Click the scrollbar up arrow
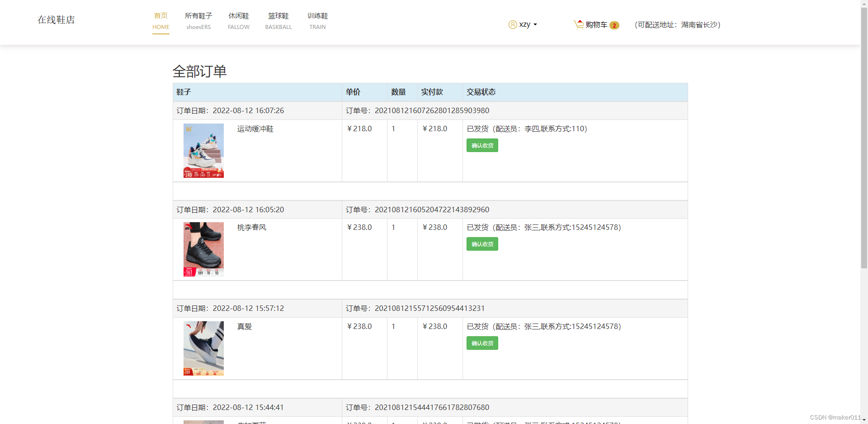Screen dimensions: 868x424 point(864,3)
